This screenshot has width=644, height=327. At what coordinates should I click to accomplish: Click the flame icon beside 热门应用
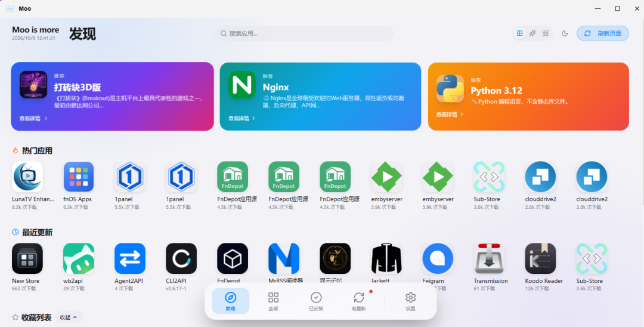pyautogui.click(x=15, y=151)
